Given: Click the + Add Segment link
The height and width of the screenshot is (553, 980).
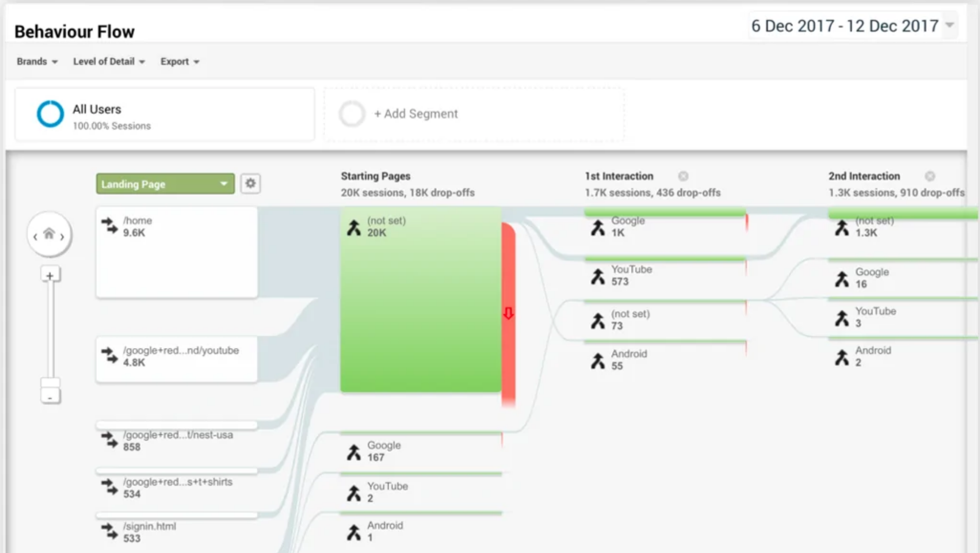Looking at the screenshot, I should (x=416, y=114).
